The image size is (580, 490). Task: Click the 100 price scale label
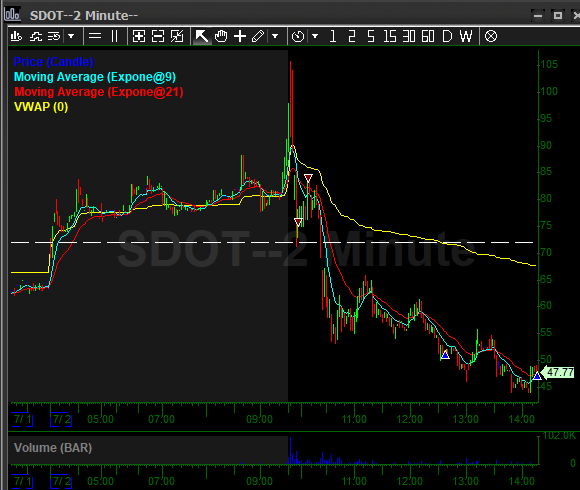click(x=549, y=91)
